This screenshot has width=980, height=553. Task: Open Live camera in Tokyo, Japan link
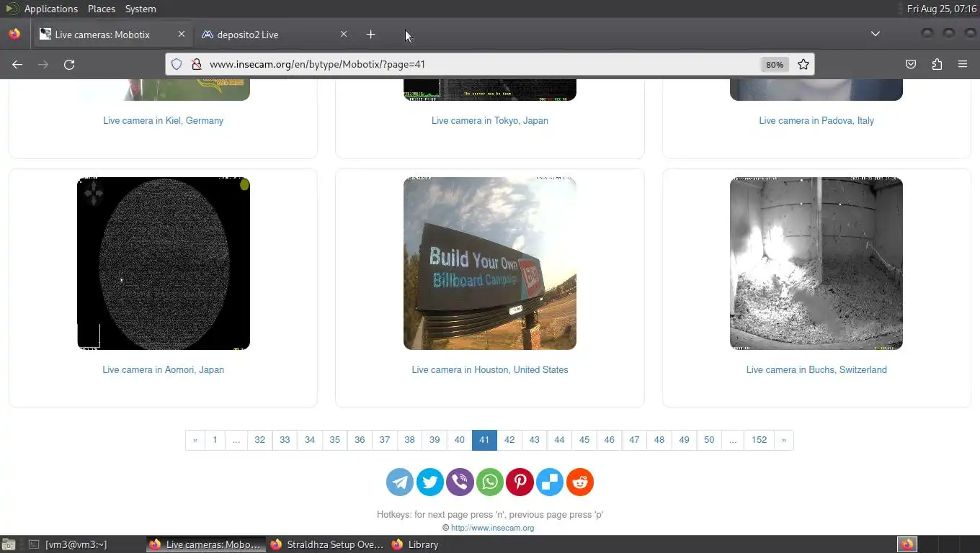(x=490, y=120)
